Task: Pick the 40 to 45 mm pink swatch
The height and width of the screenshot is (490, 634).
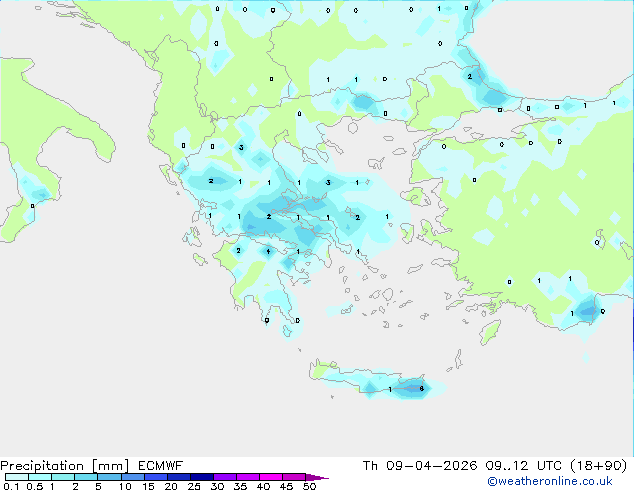Action: tap(271, 477)
